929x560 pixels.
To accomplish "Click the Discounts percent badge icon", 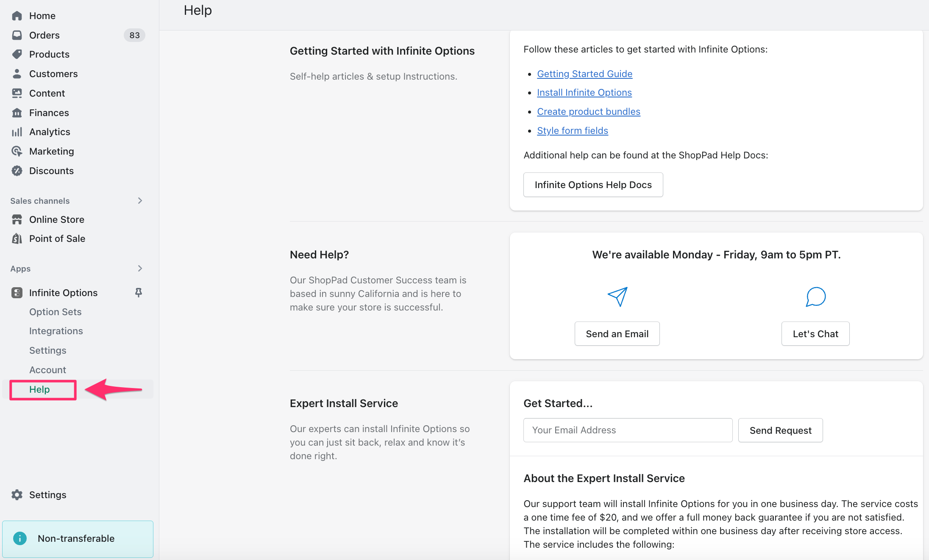I will (x=17, y=171).
